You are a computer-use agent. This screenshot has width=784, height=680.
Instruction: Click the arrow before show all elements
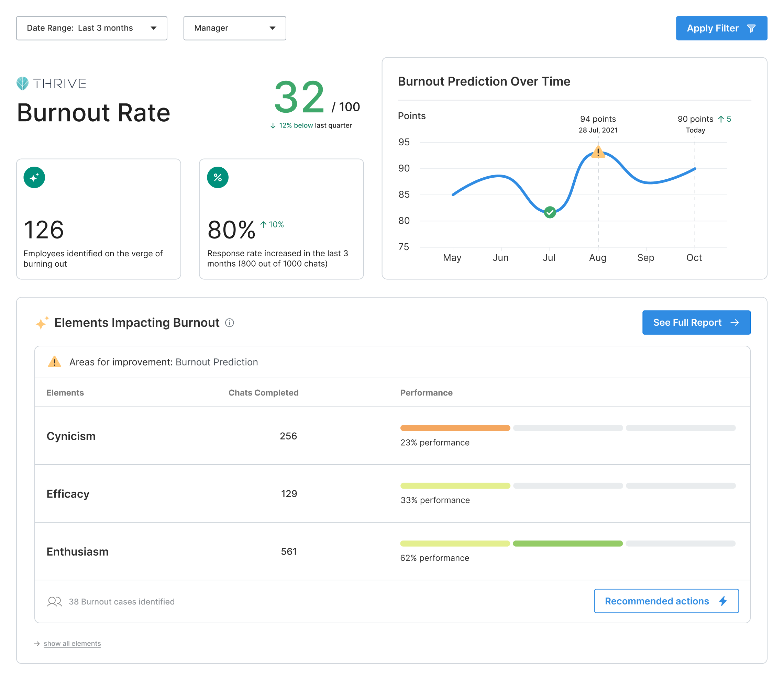36,644
